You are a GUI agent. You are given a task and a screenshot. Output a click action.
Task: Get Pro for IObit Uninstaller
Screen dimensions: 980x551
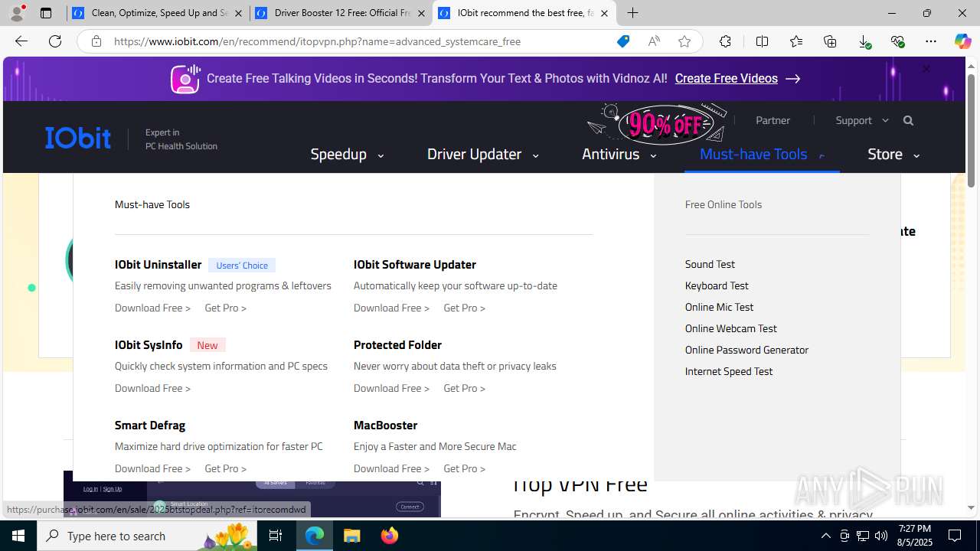226,308
